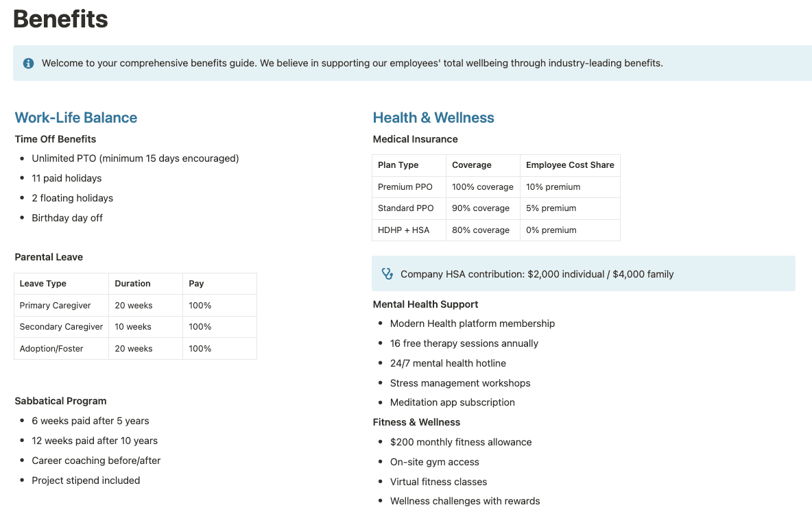The width and height of the screenshot is (812, 514).
Task: Click the "Health & Wellness" heading
Action: (x=433, y=117)
